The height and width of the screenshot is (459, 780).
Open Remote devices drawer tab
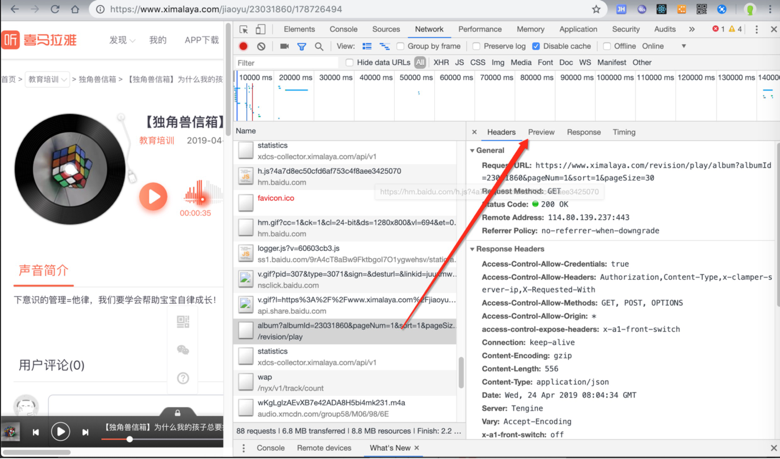coord(324,448)
